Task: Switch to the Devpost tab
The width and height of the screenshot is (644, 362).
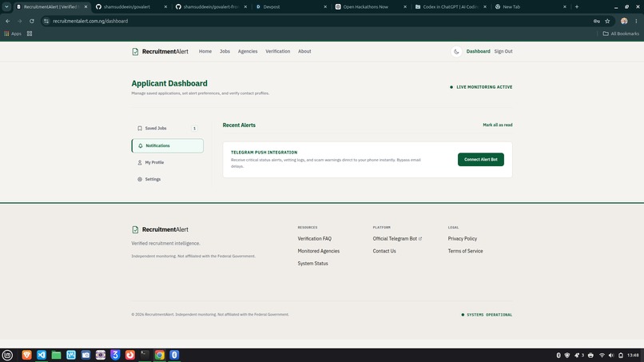Action: (x=288, y=6)
